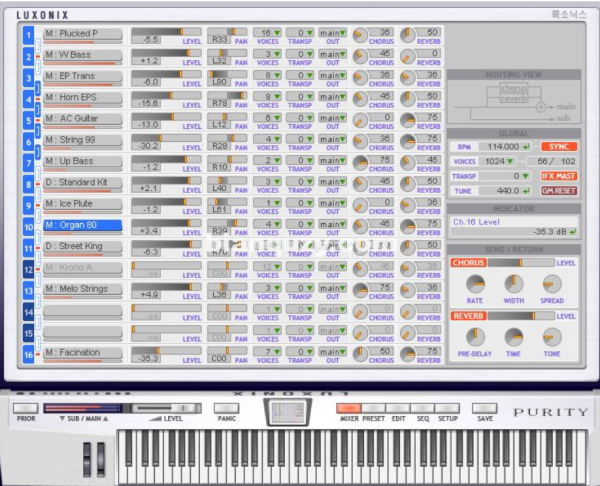Click the chorus Spread knob
This screenshot has height=486, width=600.
[x=552, y=284]
